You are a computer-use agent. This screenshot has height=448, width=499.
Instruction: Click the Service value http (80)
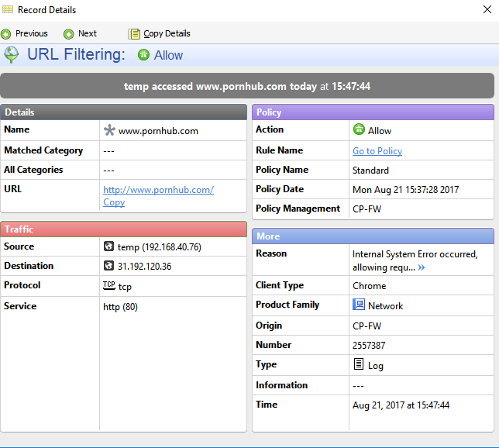120,307
